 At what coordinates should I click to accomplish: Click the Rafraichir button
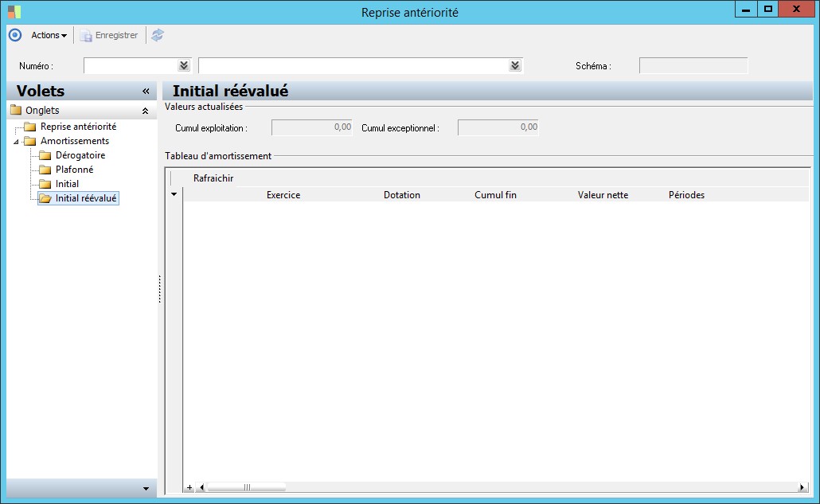tap(213, 178)
